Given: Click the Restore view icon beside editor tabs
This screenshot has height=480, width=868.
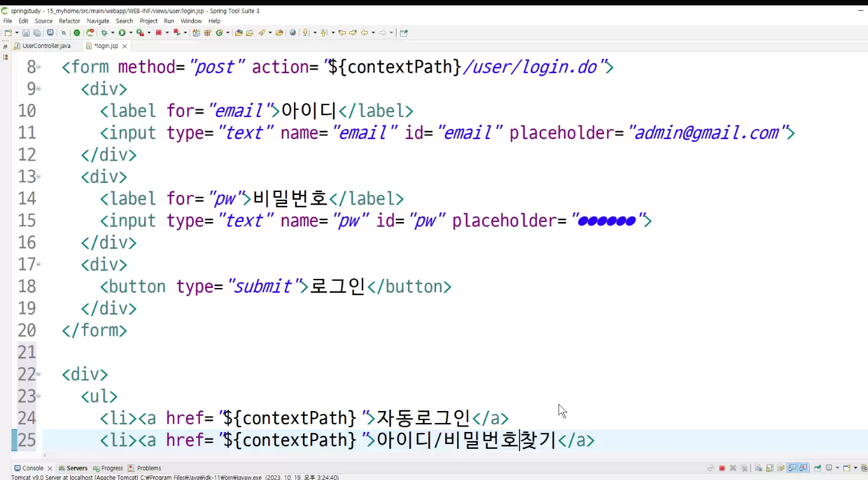Looking at the screenshot, I should (5, 46).
